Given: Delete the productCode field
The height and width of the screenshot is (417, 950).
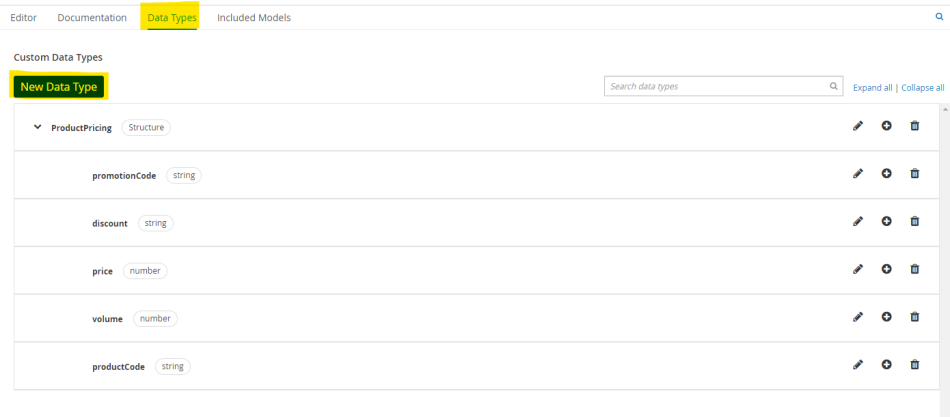Looking at the screenshot, I should (x=915, y=364).
